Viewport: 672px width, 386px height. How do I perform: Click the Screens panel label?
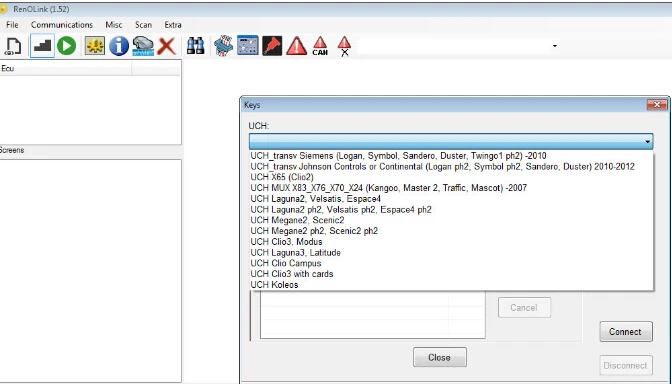tap(12, 150)
